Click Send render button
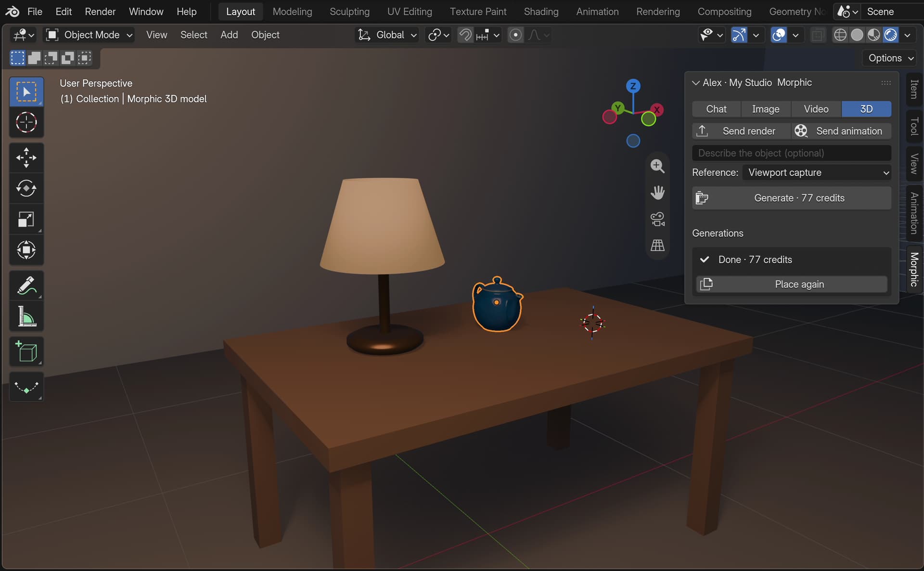This screenshot has height=571, width=924. click(x=741, y=131)
